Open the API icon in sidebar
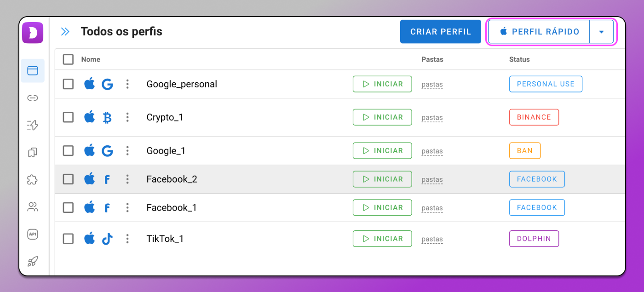This screenshot has height=292, width=644. 33,234
